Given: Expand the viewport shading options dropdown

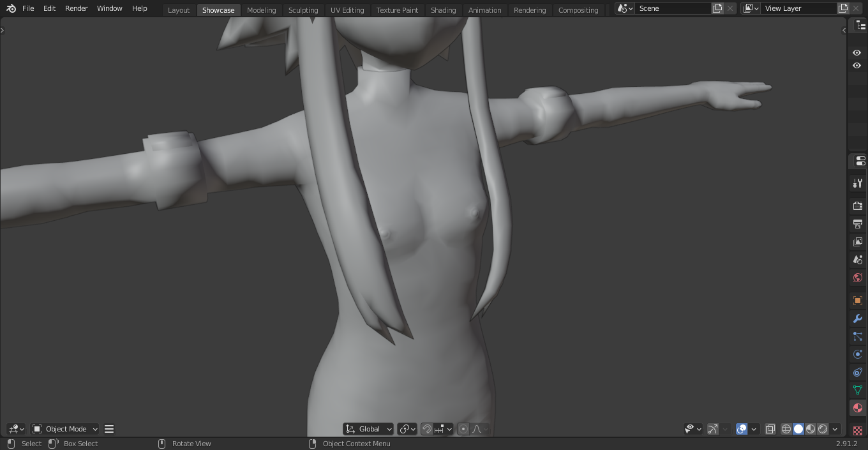Looking at the screenshot, I should (835, 429).
